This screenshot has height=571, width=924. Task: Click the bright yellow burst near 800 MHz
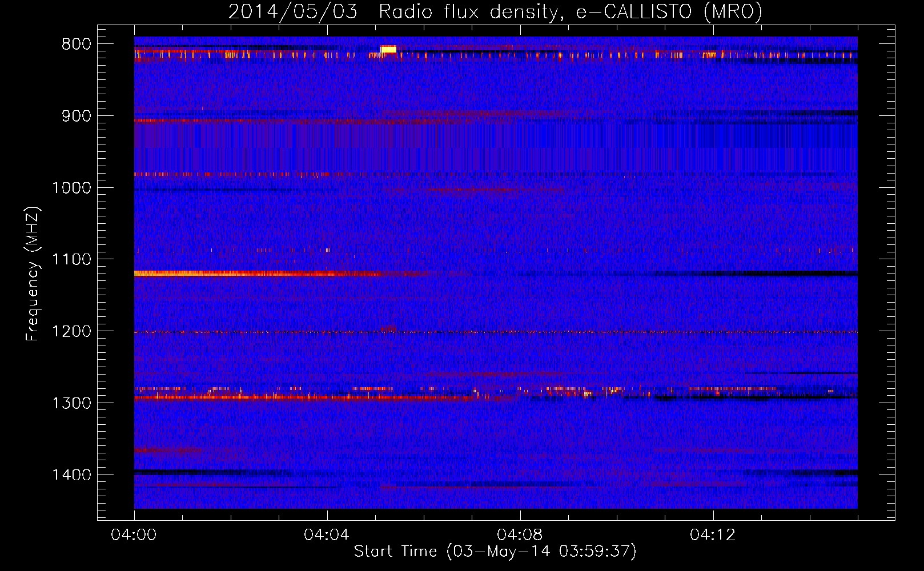click(x=388, y=49)
